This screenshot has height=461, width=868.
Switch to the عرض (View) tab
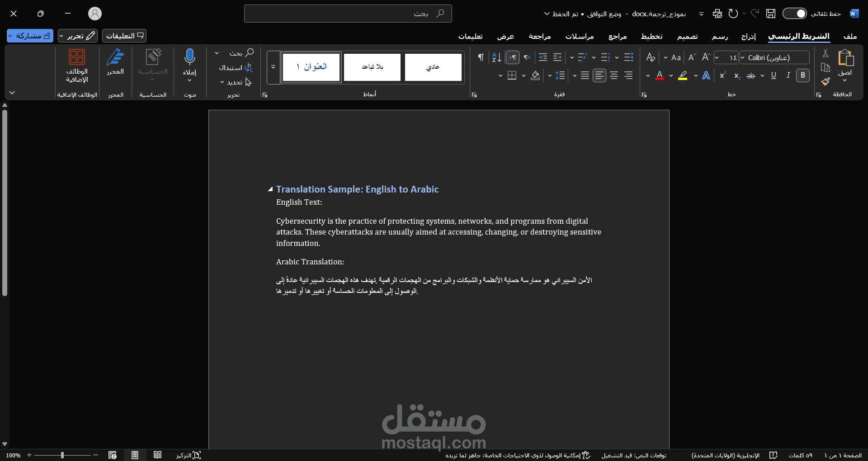(505, 36)
